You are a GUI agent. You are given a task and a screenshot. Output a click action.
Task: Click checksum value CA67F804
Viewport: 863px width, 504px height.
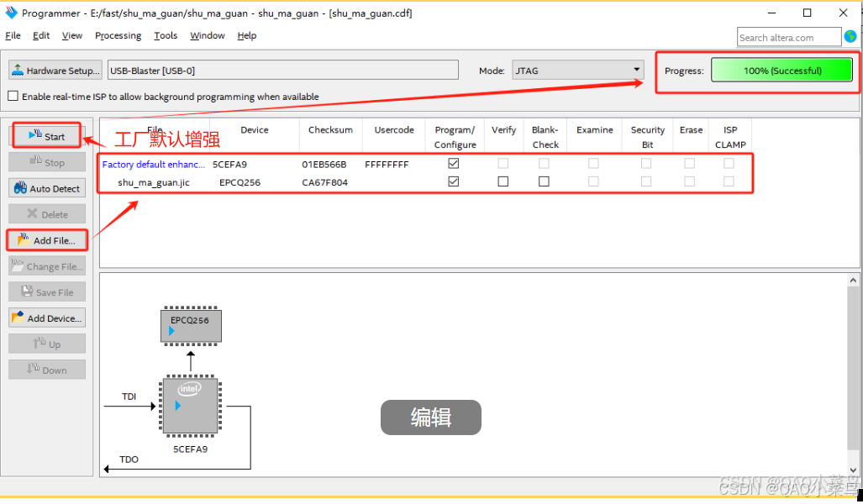(324, 182)
